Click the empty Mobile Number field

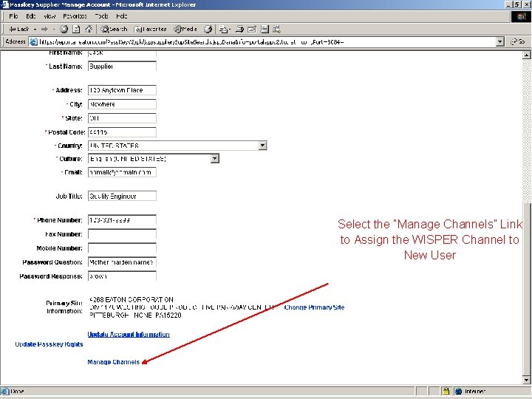click(x=122, y=248)
